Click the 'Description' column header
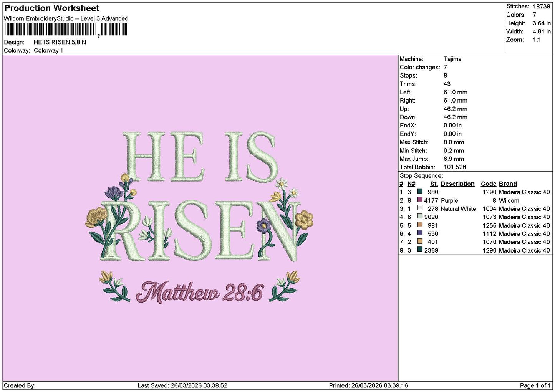555x392 pixels. pos(457,184)
